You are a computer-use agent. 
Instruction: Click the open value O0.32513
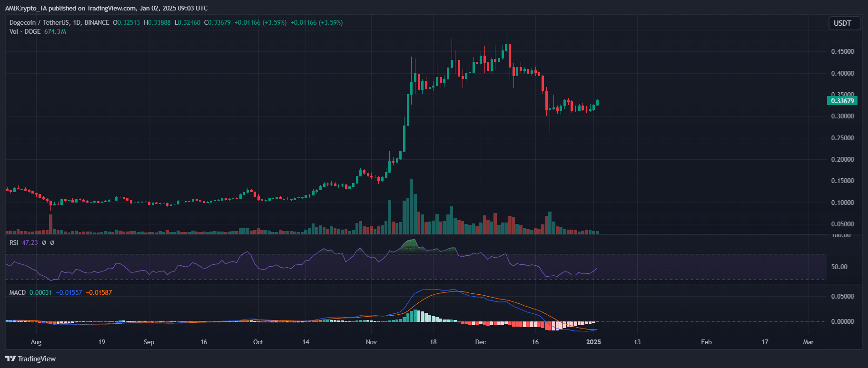(127, 22)
